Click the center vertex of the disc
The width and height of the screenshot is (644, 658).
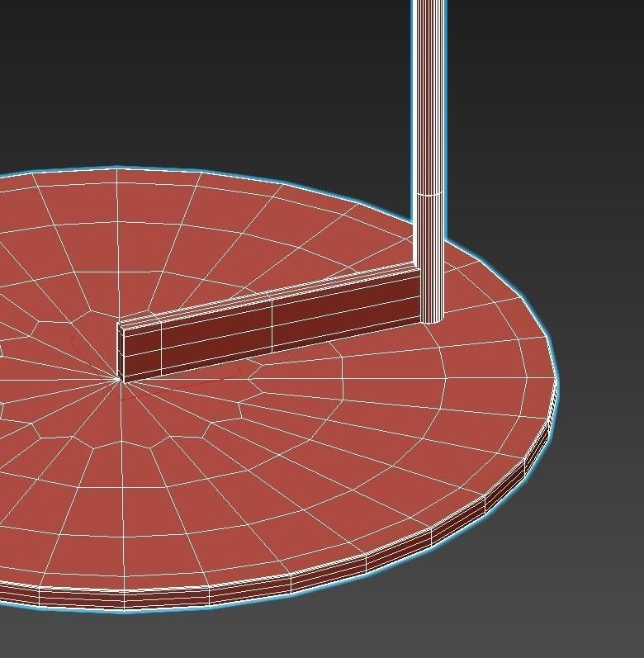[119, 379]
